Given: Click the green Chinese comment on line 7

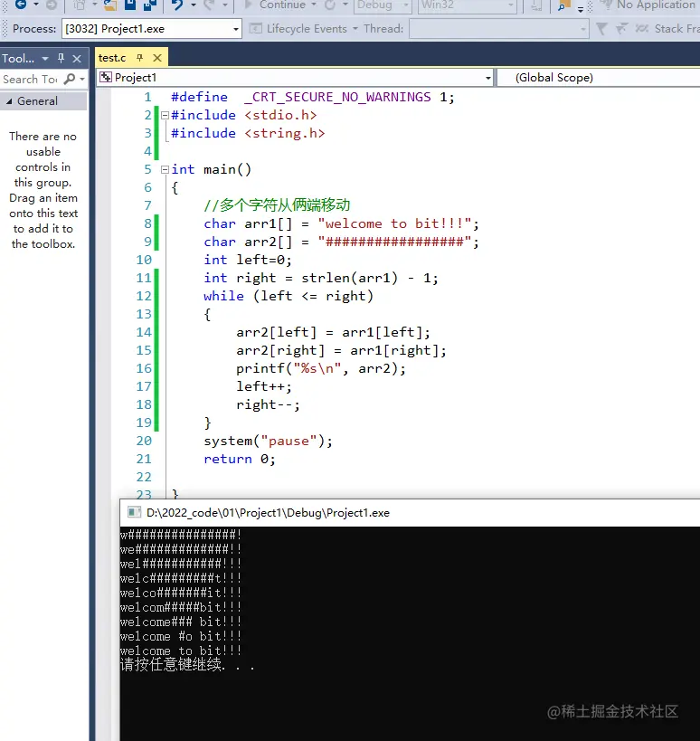Looking at the screenshot, I should point(277,205).
